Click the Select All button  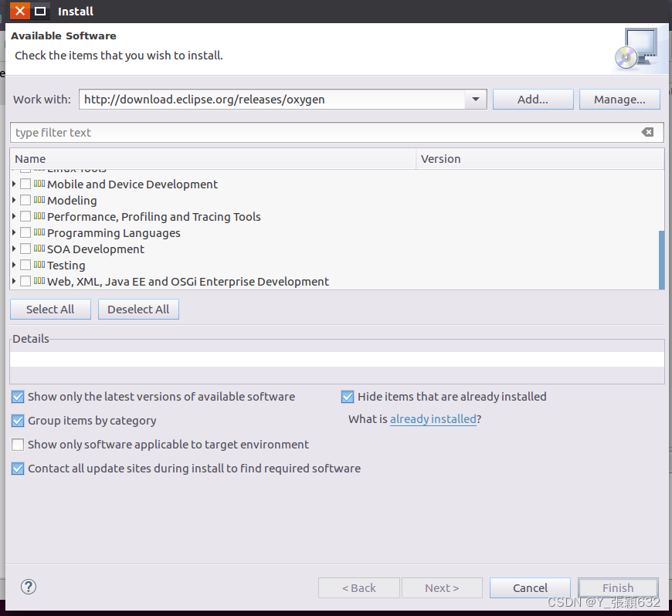pyautogui.click(x=50, y=309)
